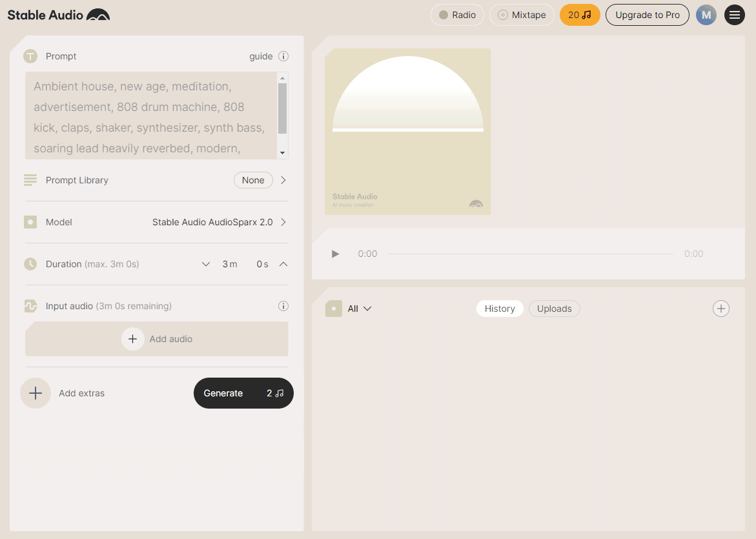Click the elapsed time 0:00 beside play button
The height and width of the screenshot is (539, 756).
(367, 254)
